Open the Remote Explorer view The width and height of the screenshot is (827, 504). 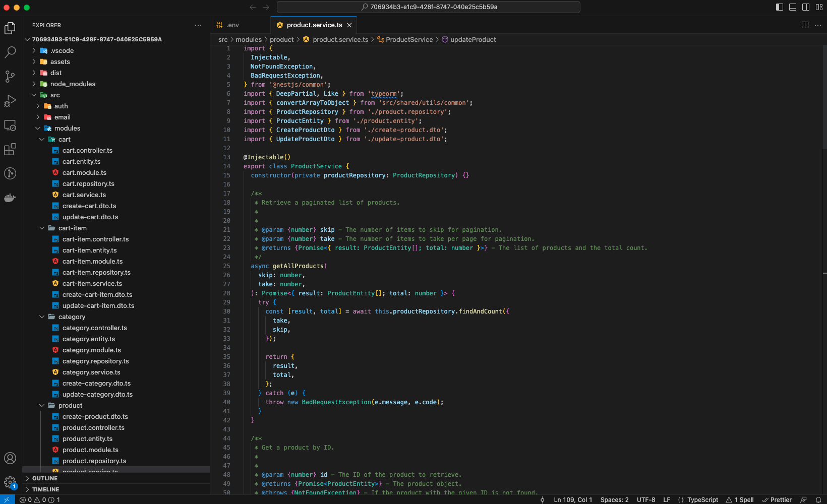(x=10, y=125)
